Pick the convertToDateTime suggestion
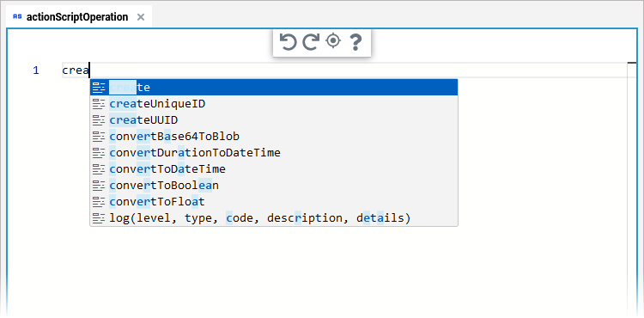This screenshot has height=318, width=644. (274, 169)
